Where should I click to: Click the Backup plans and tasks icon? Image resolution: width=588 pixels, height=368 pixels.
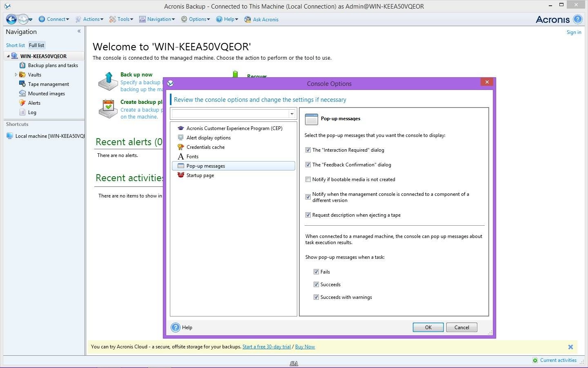(22, 65)
